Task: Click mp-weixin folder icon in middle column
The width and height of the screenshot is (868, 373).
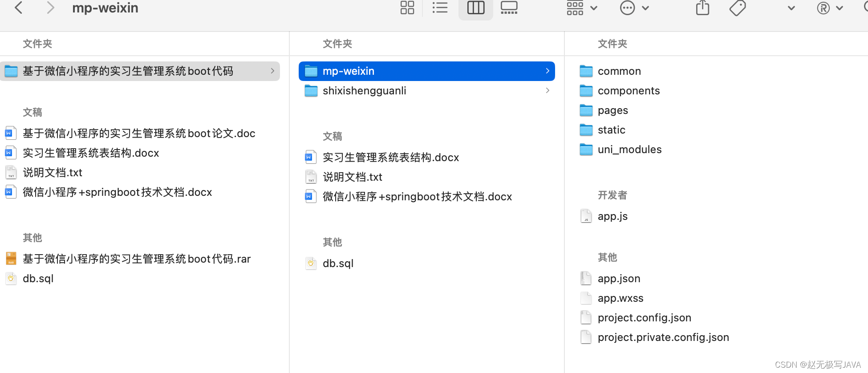Action: [x=311, y=71]
